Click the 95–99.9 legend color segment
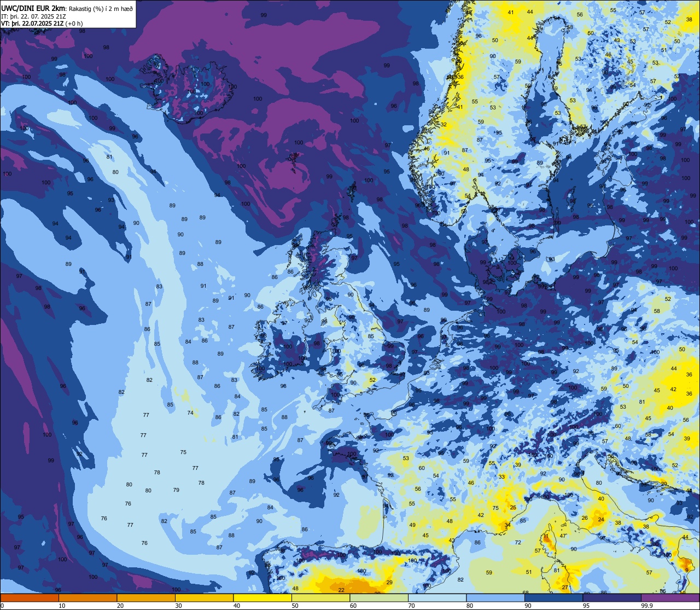This screenshot has height=610, width=700. coord(612,597)
